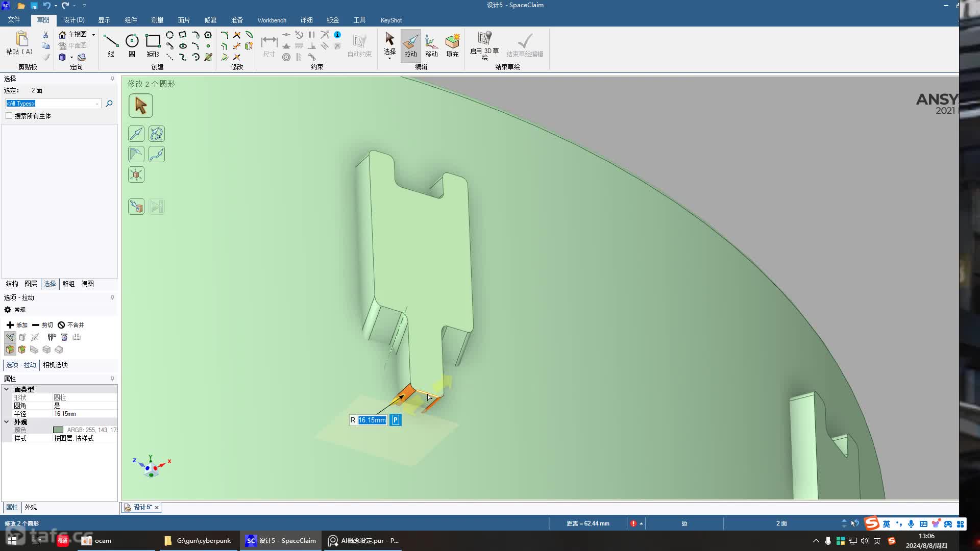This screenshot has height=551, width=980.
Task: Open the 外观 tab at panel bottom
Action: click(x=31, y=507)
